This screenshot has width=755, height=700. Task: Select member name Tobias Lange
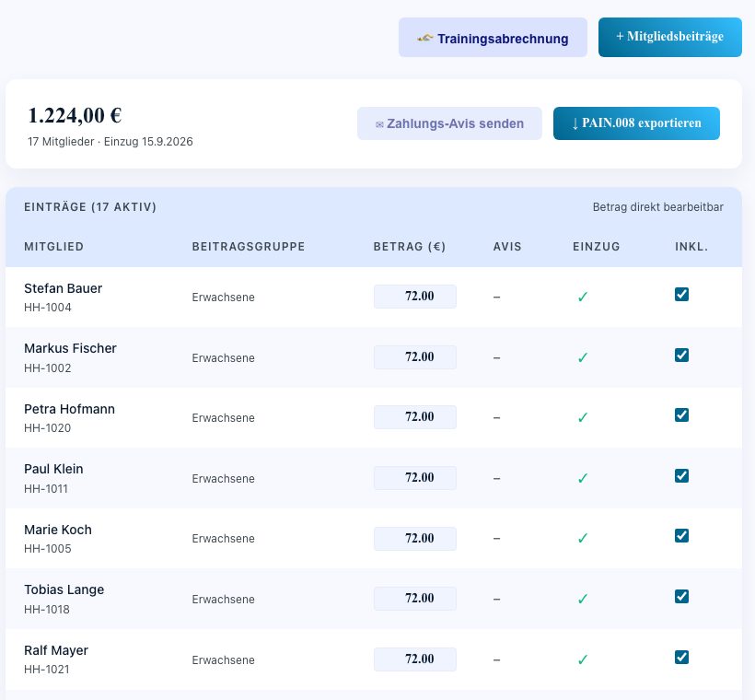pos(64,589)
